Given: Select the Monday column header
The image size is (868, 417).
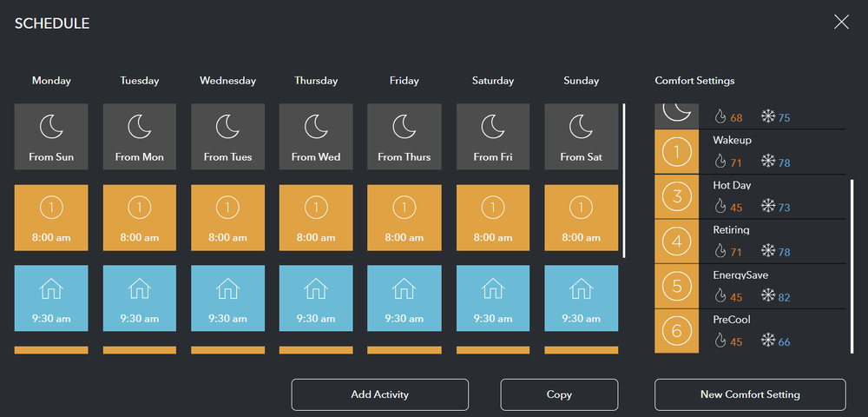Looking at the screenshot, I should (51, 81).
